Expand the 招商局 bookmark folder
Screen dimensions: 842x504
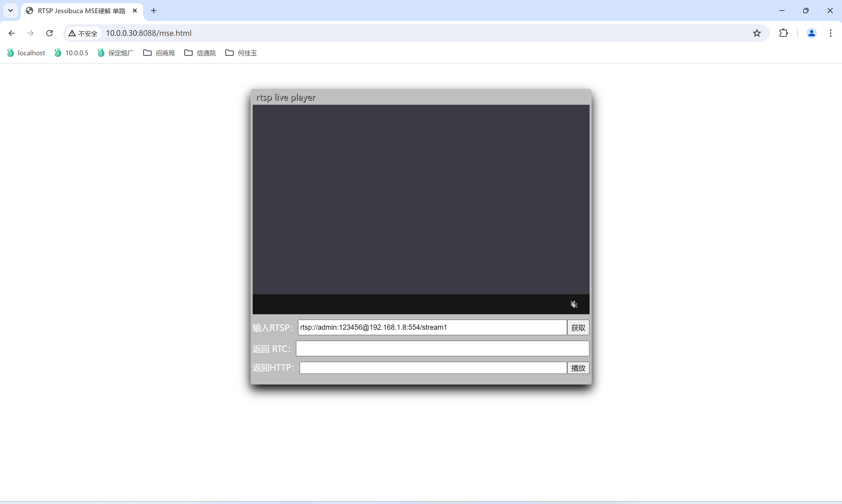pos(159,53)
